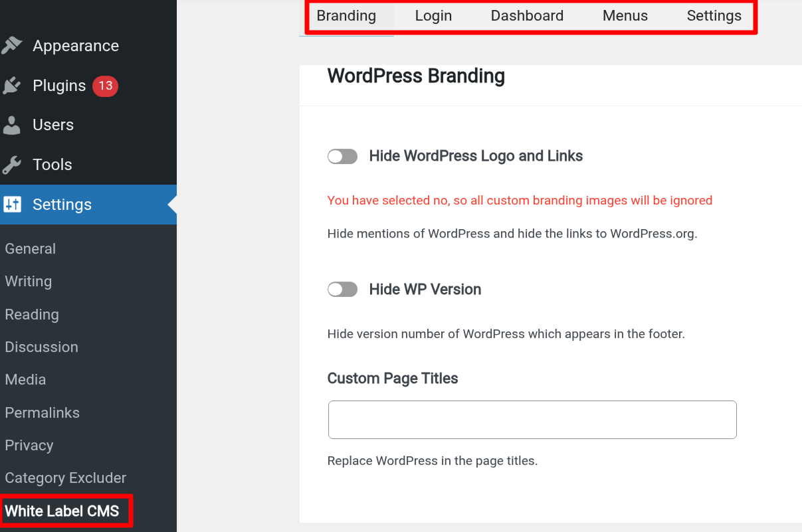Go to Permalinks settings
The height and width of the screenshot is (532, 802).
[x=43, y=413]
